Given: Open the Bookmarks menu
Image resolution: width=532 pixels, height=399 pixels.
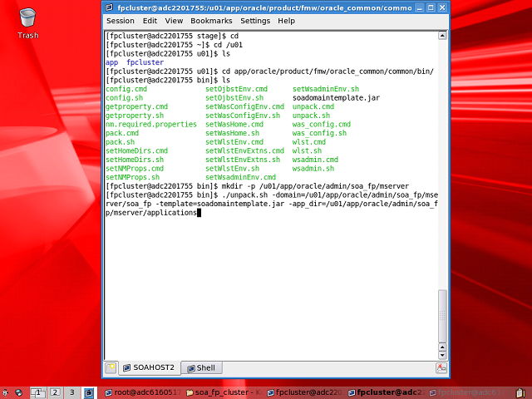Looking at the screenshot, I should tap(211, 21).
